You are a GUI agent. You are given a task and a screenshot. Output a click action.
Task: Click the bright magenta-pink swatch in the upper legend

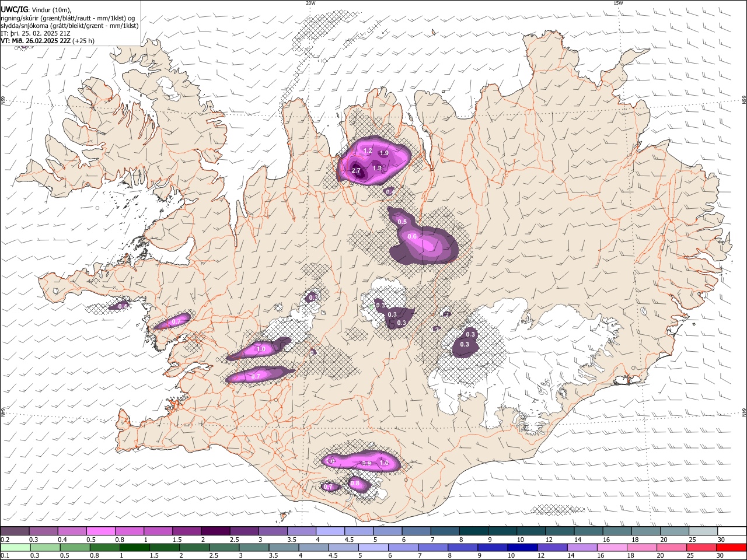pyautogui.click(x=100, y=531)
